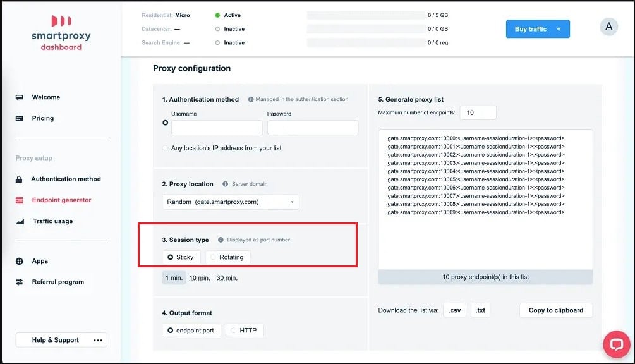Click the Residential traffic progress bar
635x364 pixels.
pos(366,15)
